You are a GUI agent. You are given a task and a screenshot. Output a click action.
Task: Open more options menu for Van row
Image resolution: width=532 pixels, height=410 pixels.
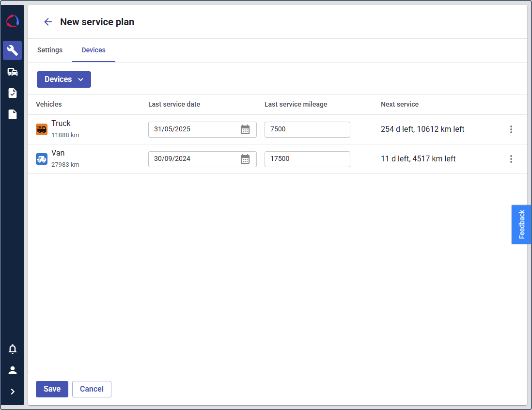511,159
